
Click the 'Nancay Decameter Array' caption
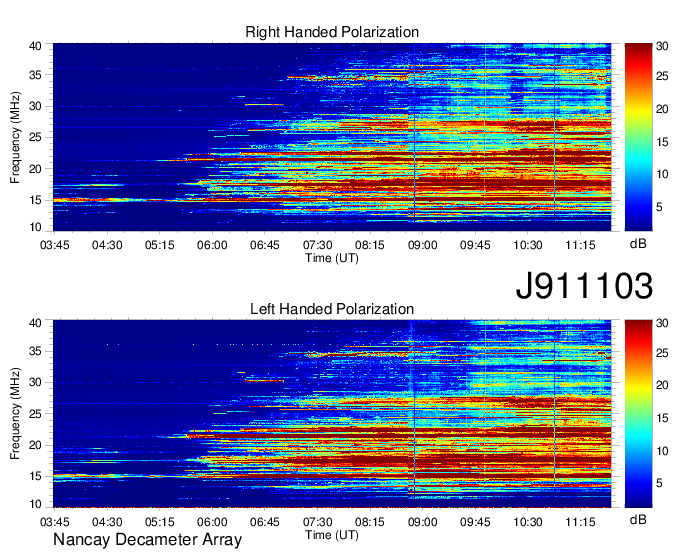147,540
